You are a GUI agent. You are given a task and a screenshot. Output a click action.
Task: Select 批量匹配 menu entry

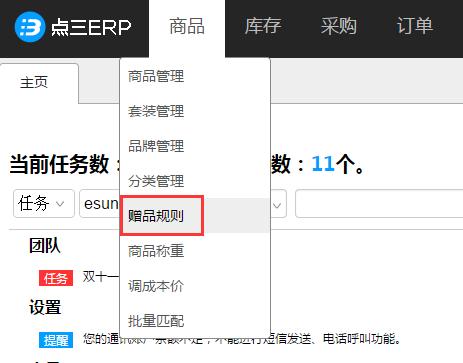(x=195, y=321)
